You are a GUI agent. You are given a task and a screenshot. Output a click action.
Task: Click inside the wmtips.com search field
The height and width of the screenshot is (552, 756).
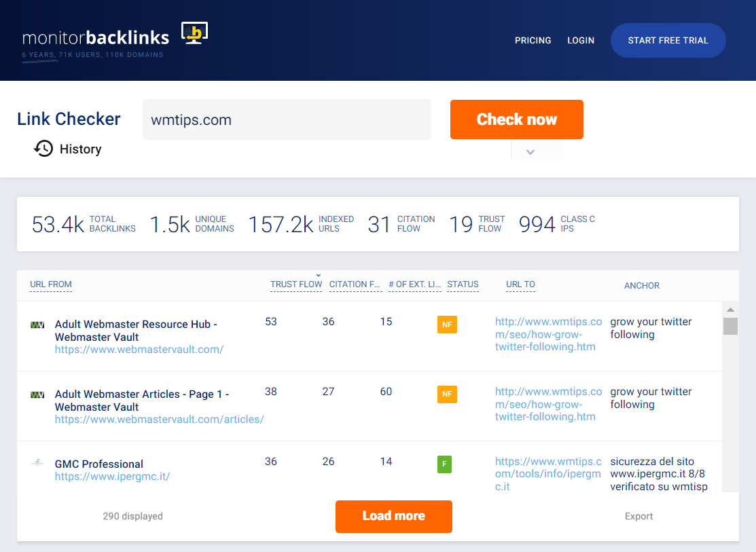click(x=285, y=119)
